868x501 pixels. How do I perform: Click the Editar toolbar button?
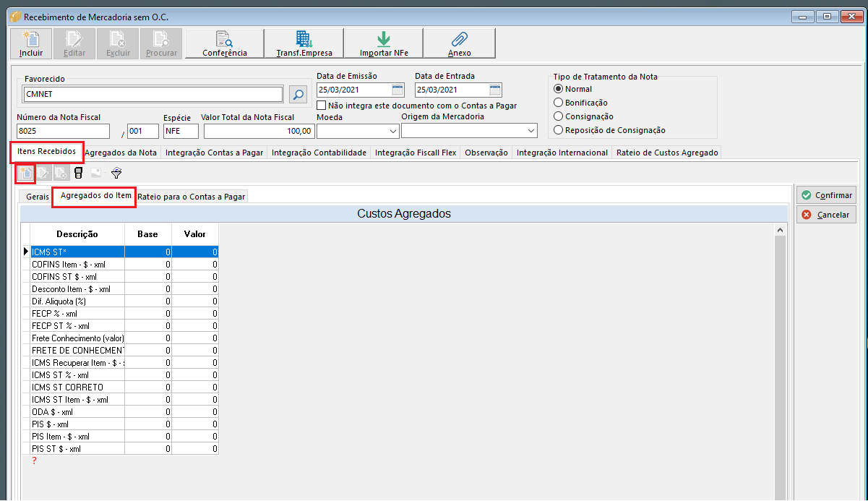click(74, 43)
